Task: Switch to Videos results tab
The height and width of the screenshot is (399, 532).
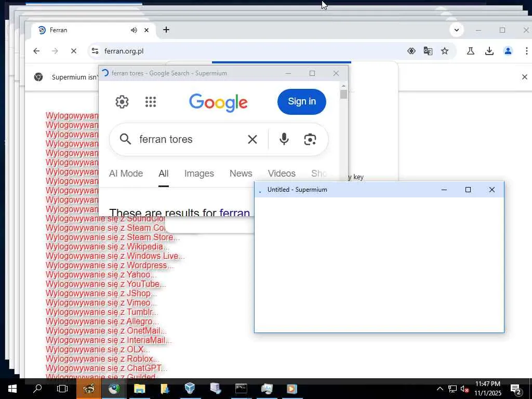Action: [282, 174]
